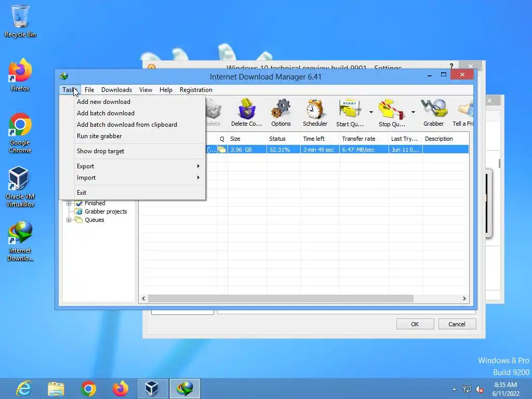The image size is (532, 399).
Task: Select the Finished category
Action: (95, 203)
